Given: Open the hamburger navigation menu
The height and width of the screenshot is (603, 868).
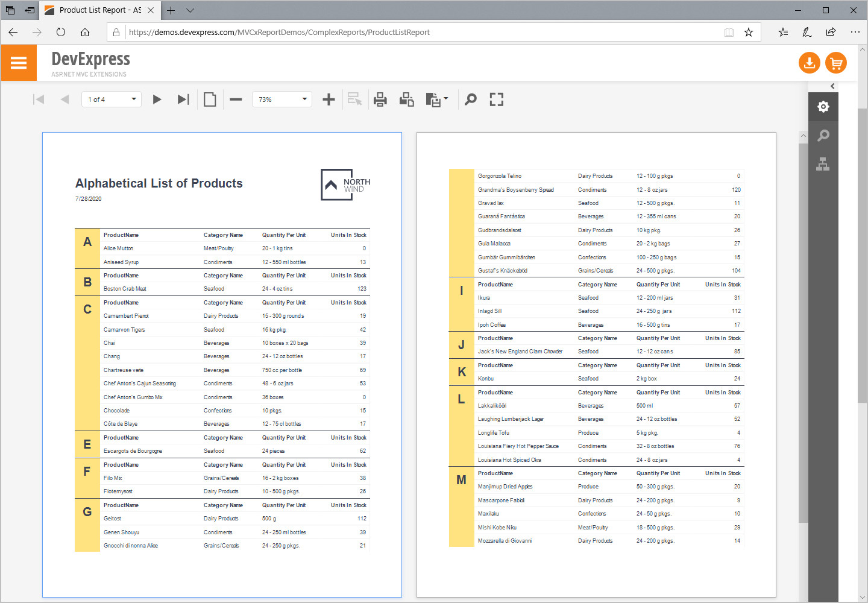Looking at the screenshot, I should point(19,62).
